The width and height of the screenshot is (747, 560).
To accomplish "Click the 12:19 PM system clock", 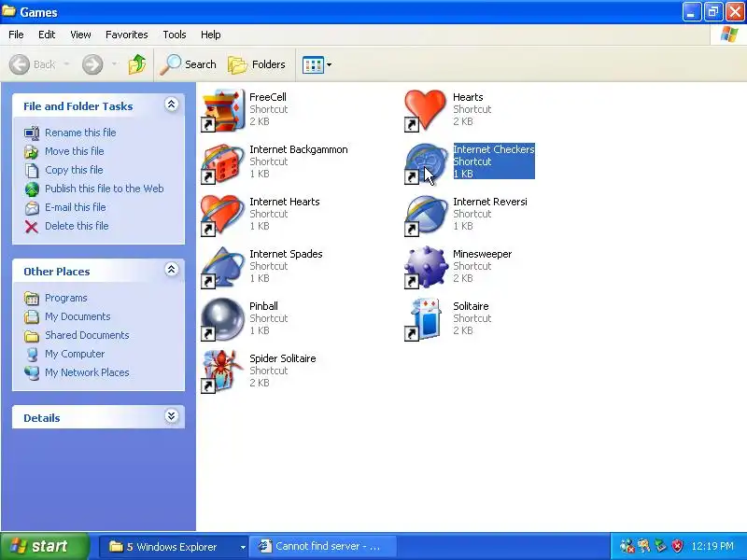I will click(x=712, y=546).
